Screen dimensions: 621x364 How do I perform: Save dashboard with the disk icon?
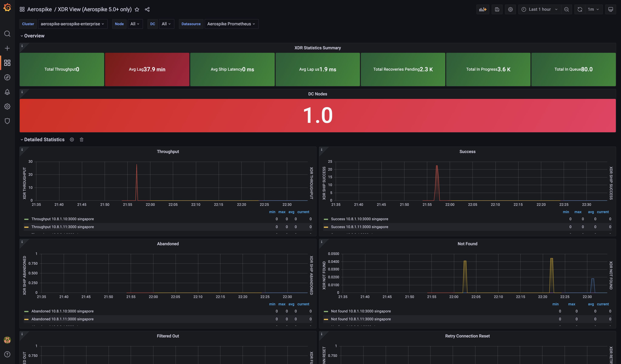497,9
